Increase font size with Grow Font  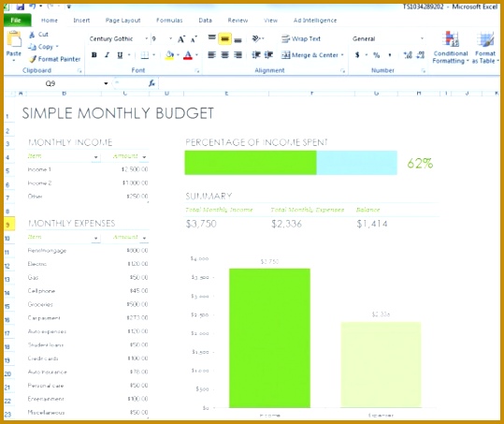(x=181, y=39)
